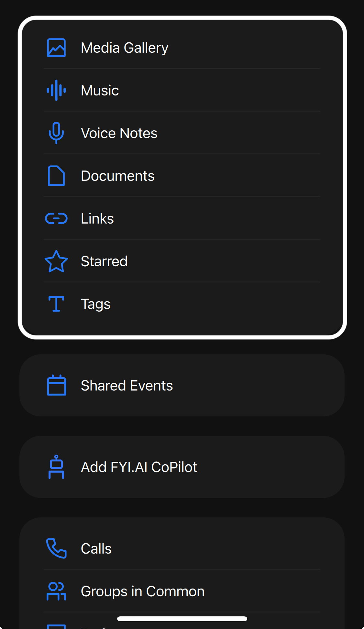The width and height of the screenshot is (364, 629).
Task: Tap the Groups in Common people icon
Action: [x=56, y=591]
